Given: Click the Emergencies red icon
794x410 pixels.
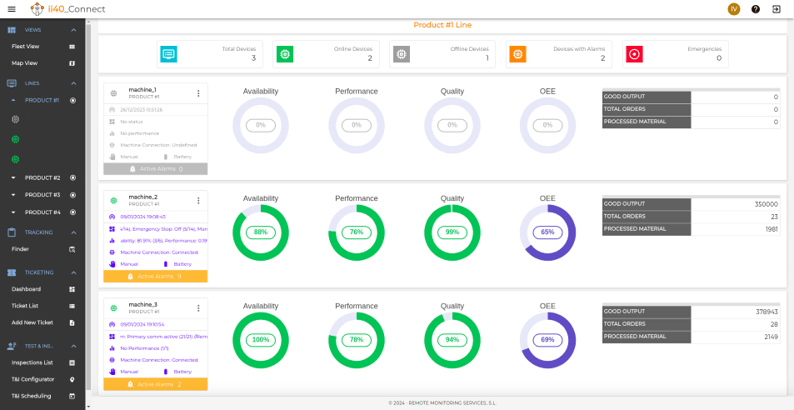Looking at the screenshot, I should [x=634, y=54].
